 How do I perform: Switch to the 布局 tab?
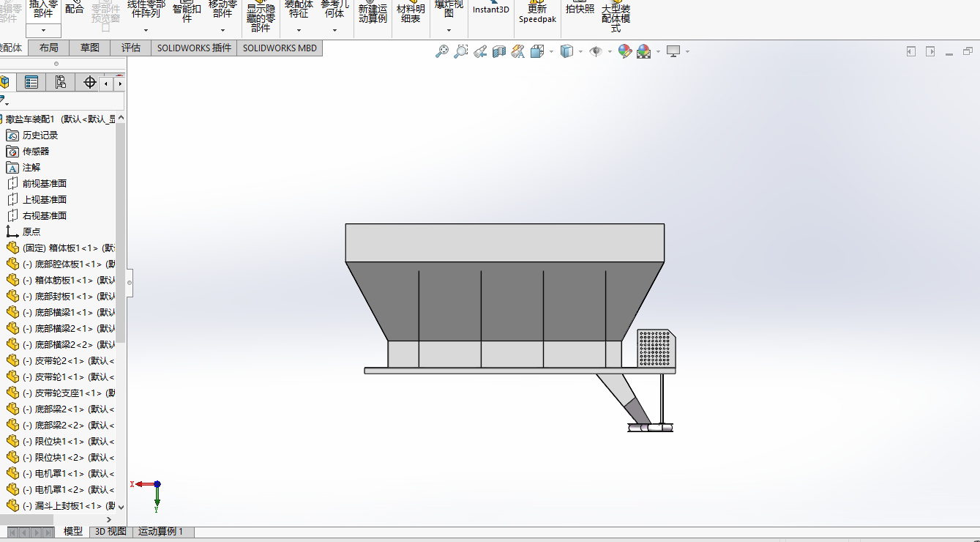48,48
